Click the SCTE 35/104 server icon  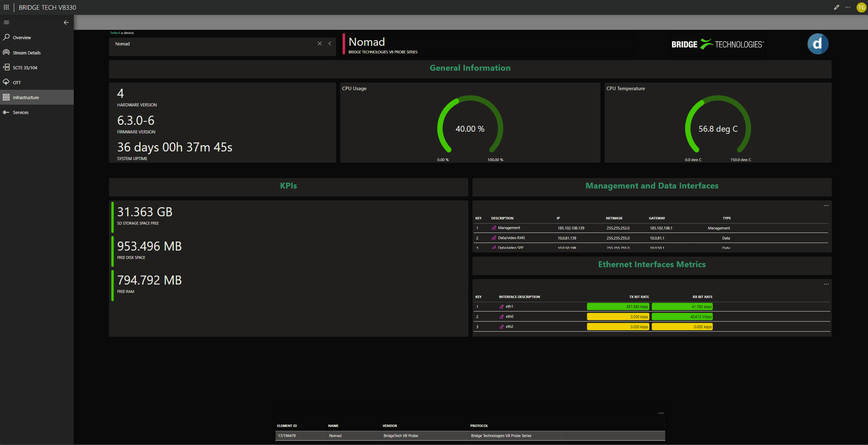click(6, 67)
